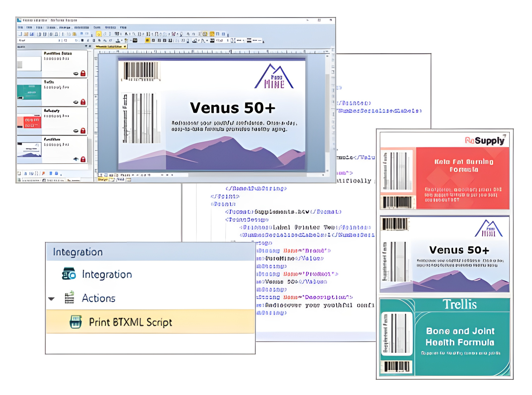Click the Actions list icon
The height and width of the screenshot is (395, 532).
(x=69, y=297)
